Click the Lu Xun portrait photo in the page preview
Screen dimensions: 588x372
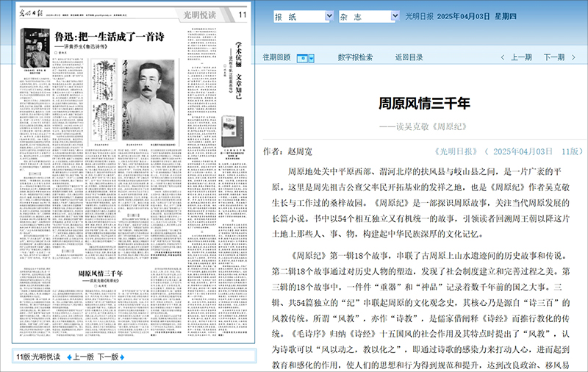click(148, 100)
